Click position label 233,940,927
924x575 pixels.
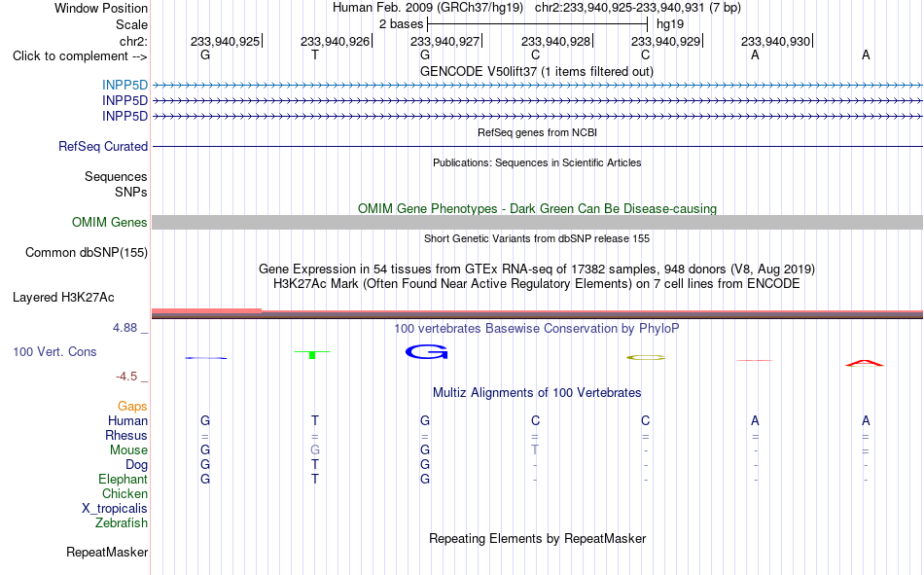pos(444,41)
